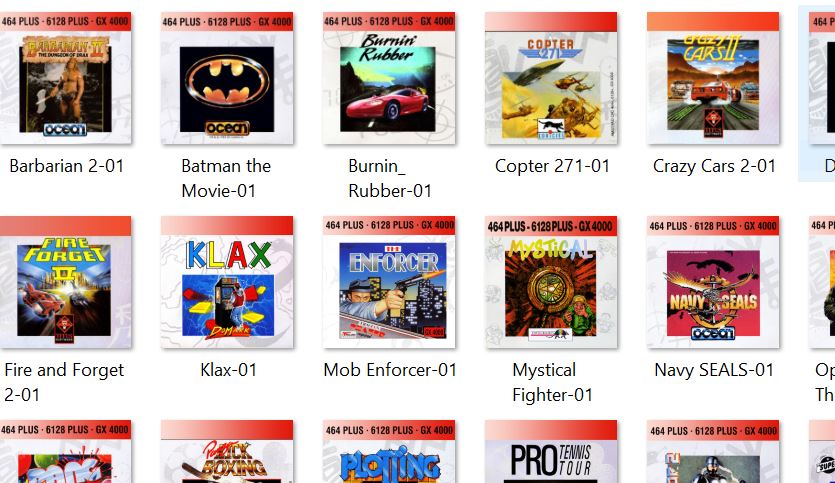Select the Fire and Forget 2-01 thumbnail

pos(66,282)
